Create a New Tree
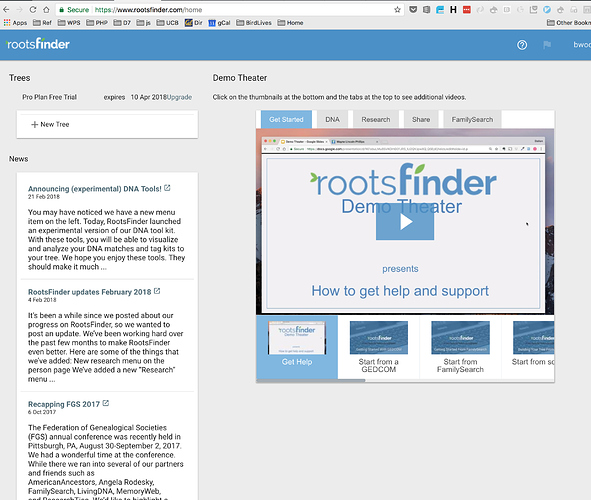This screenshot has height=500, width=591. 50,124
